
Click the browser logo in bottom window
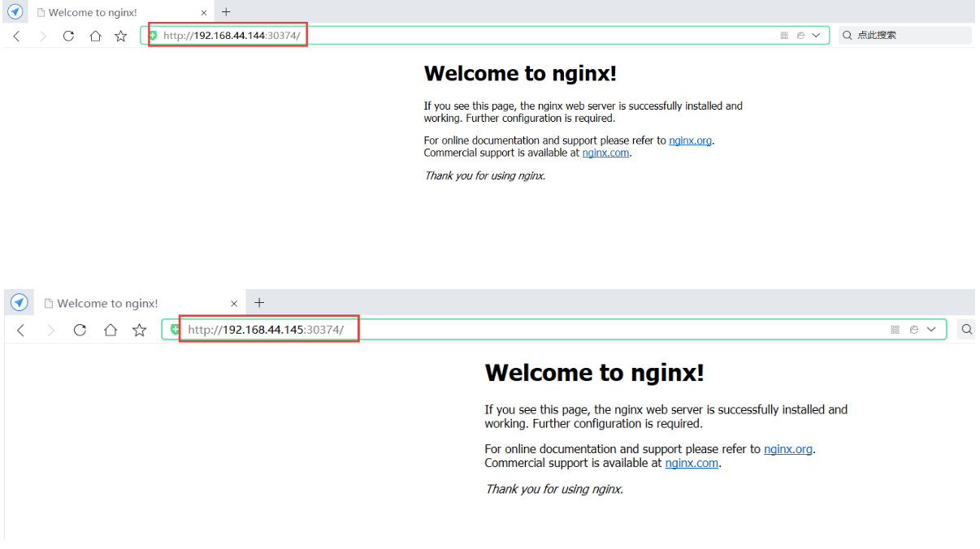click(20, 303)
